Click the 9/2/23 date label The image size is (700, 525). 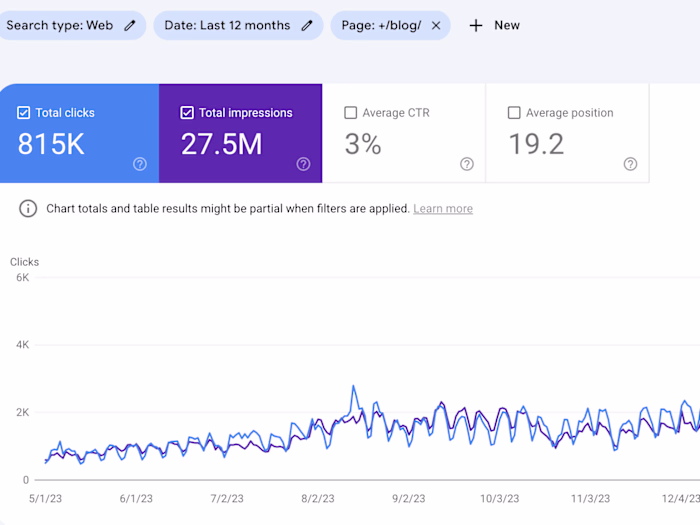[408, 499]
